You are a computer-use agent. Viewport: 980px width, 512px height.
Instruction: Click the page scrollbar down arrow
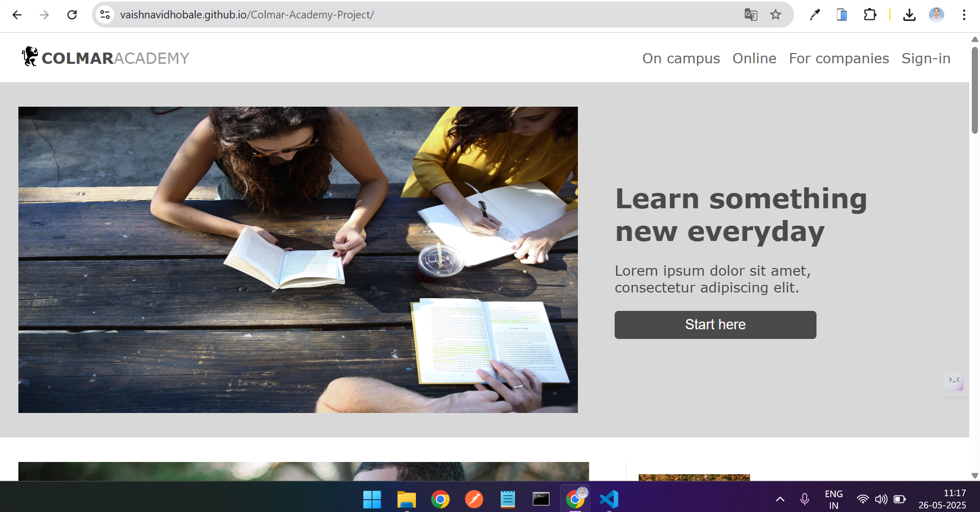(x=974, y=475)
